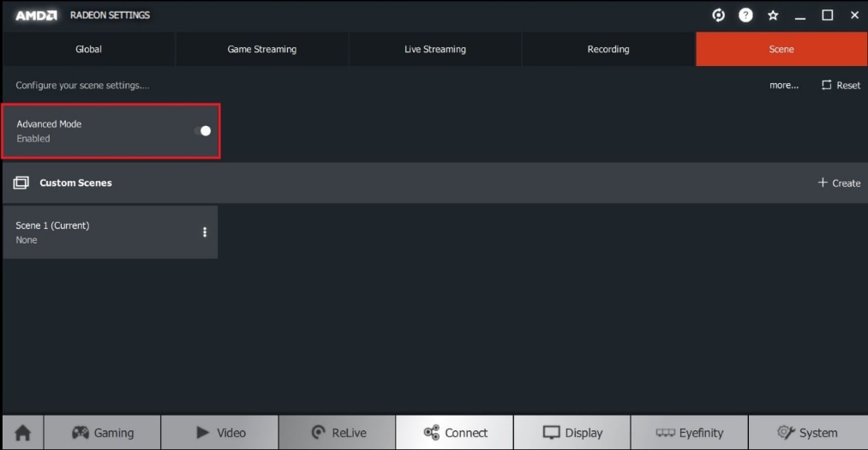Open the ReLive section
The height and width of the screenshot is (450, 868).
click(337, 433)
